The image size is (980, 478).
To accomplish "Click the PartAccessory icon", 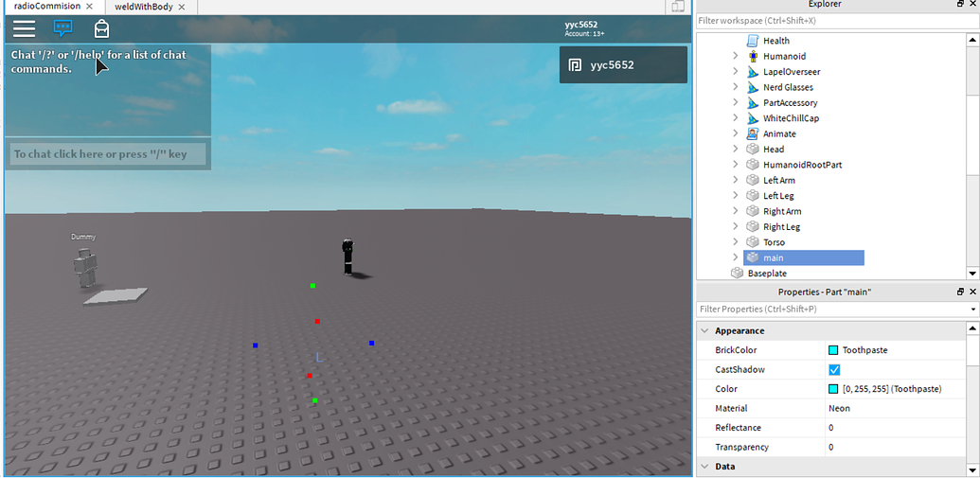I will tap(753, 103).
